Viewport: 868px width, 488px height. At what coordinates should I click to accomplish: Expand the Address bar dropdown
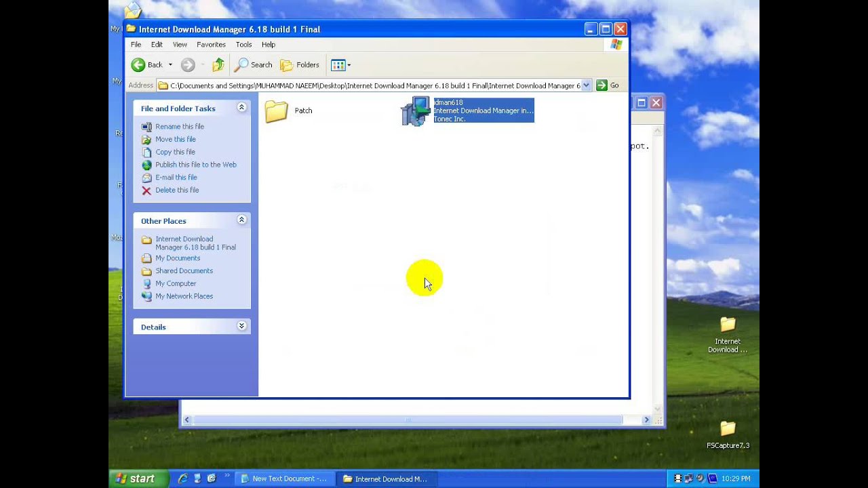pos(586,85)
